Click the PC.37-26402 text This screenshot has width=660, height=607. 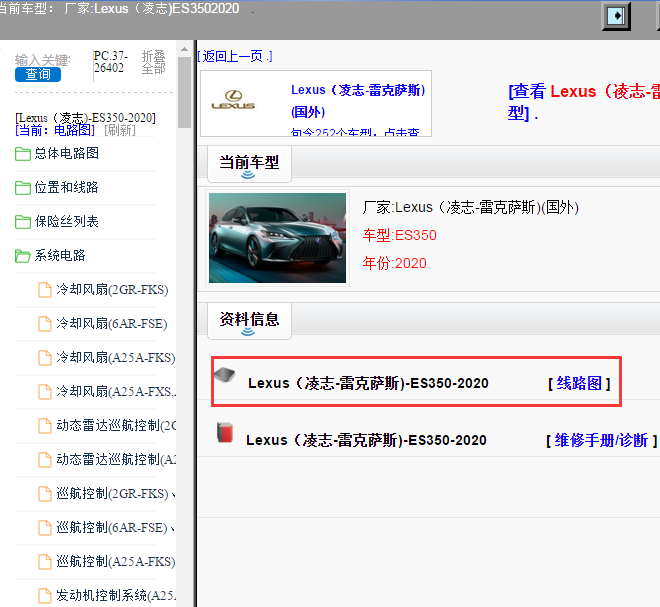point(110,62)
